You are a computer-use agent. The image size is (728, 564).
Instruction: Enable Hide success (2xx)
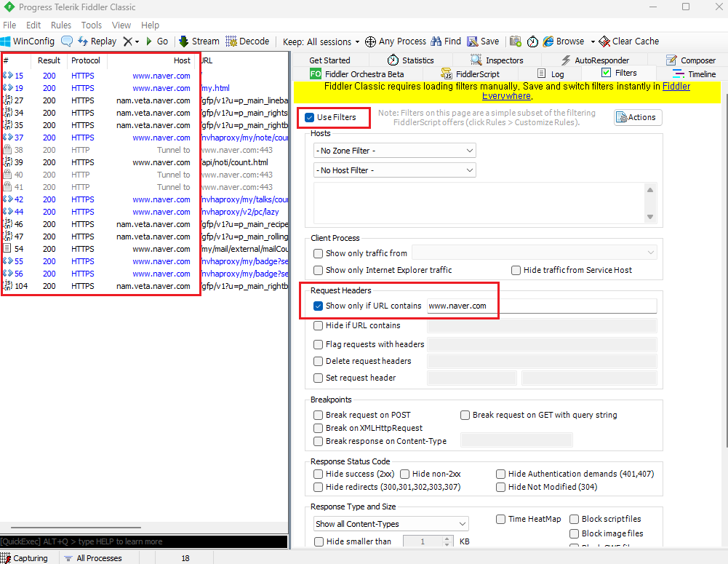click(318, 474)
